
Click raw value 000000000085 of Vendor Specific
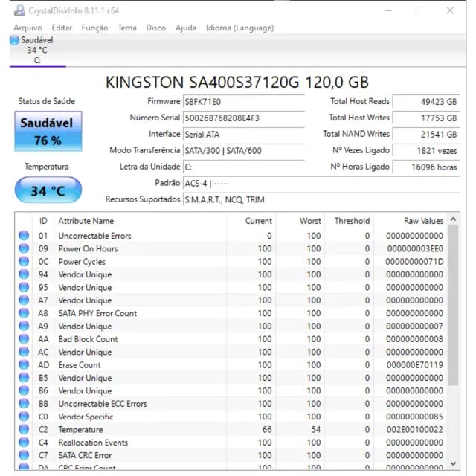pyautogui.click(x=414, y=416)
